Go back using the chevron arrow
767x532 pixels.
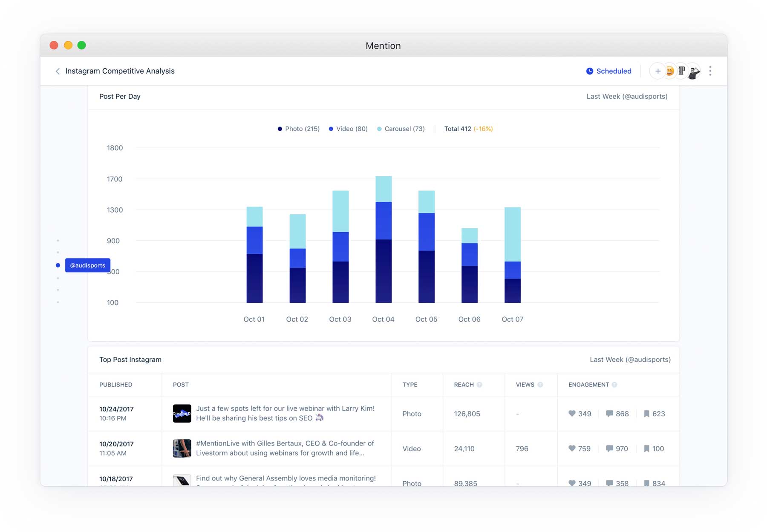coord(58,71)
